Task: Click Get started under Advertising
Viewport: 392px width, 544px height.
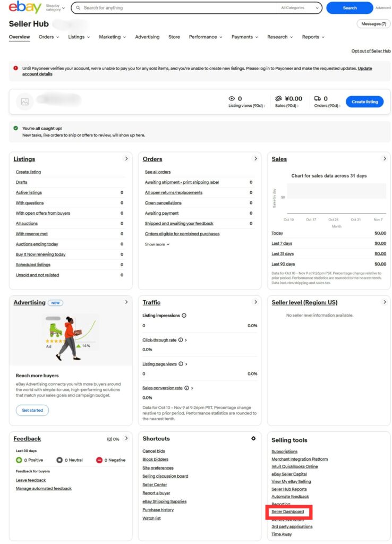Action: pyautogui.click(x=32, y=410)
